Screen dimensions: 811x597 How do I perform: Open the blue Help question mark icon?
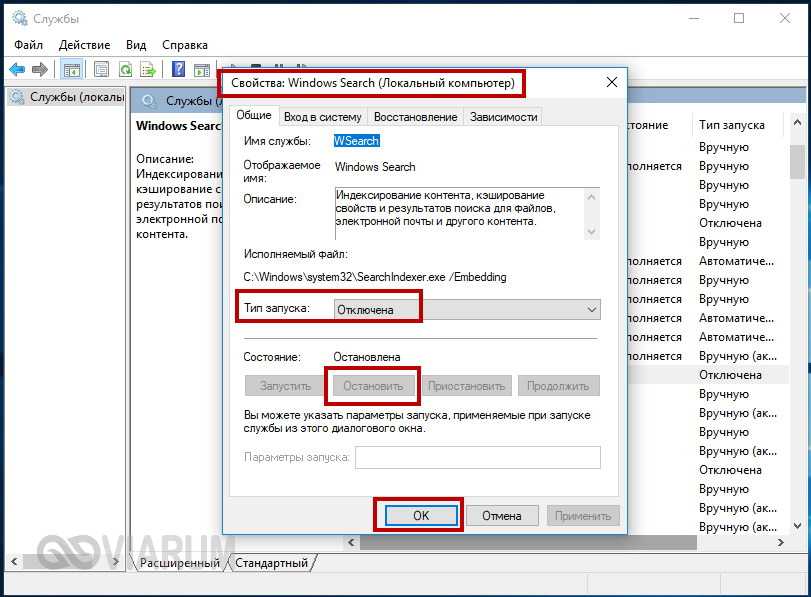pyautogui.click(x=178, y=69)
